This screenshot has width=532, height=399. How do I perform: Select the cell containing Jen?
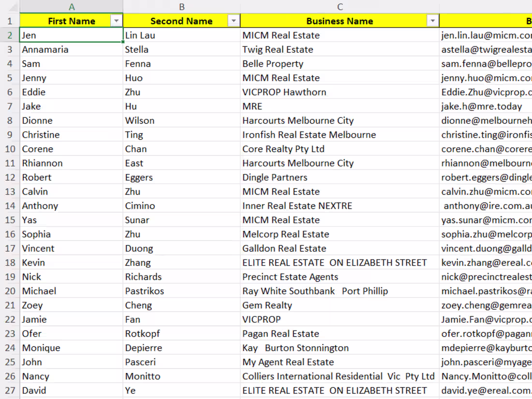tap(71, 35)
